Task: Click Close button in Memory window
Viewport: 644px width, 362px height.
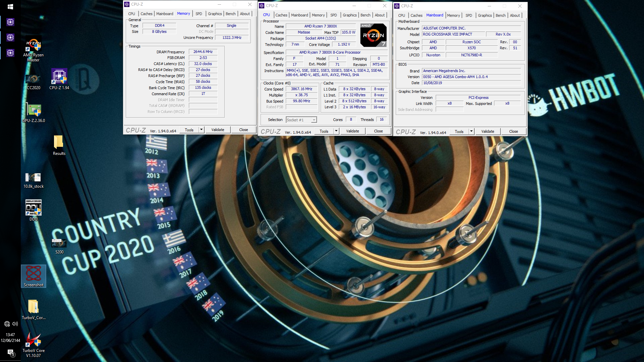Action: coord(244,130)
